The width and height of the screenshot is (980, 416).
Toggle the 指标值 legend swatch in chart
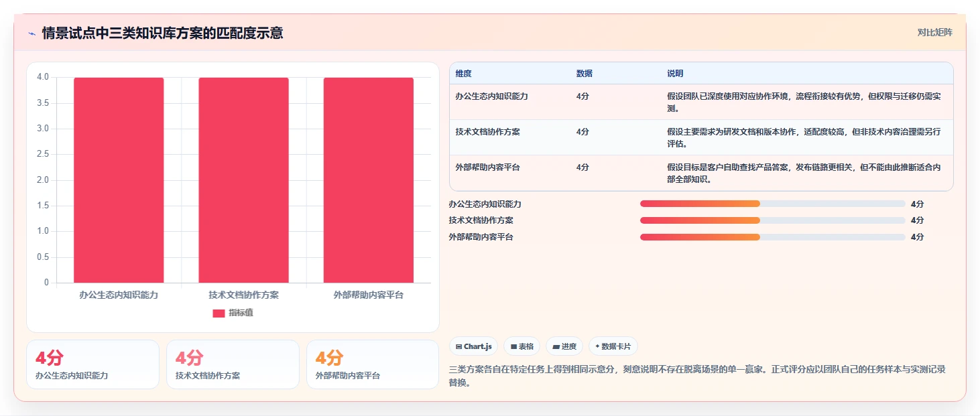pyautogui.click(x=219, y=313)
